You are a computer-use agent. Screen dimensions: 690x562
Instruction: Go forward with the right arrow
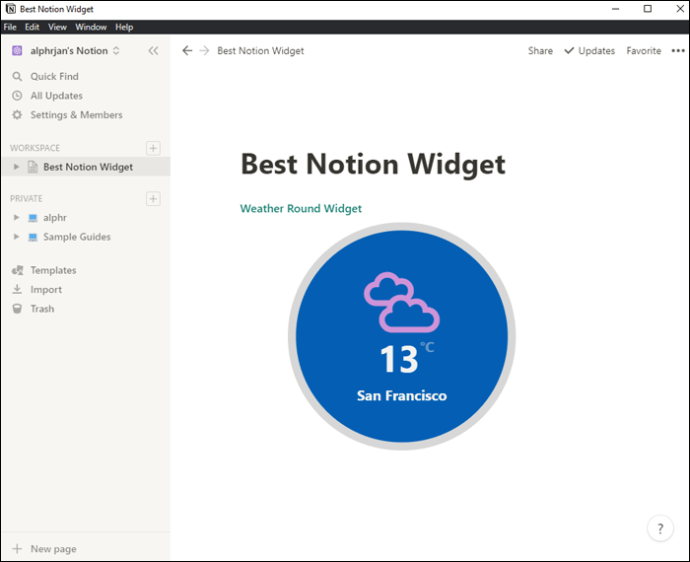click(x=204, y=51)
